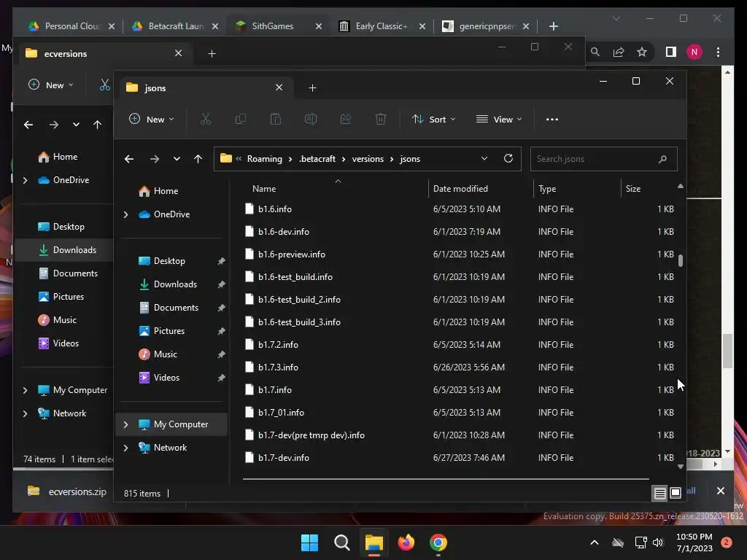This screenshot has height=560, width=747.
Task: Go forward in jsons window
Action: 155,159
